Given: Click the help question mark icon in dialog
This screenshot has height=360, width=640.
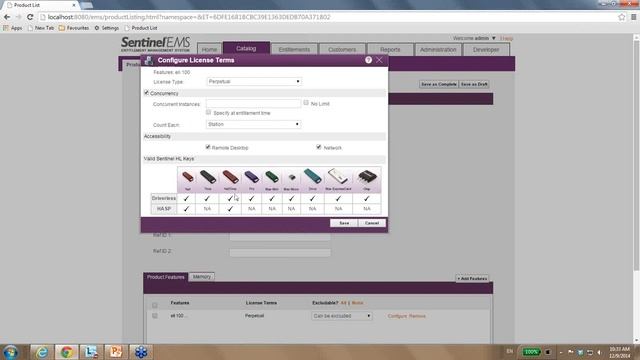Looking at the screenshot, I should point(368,60).
